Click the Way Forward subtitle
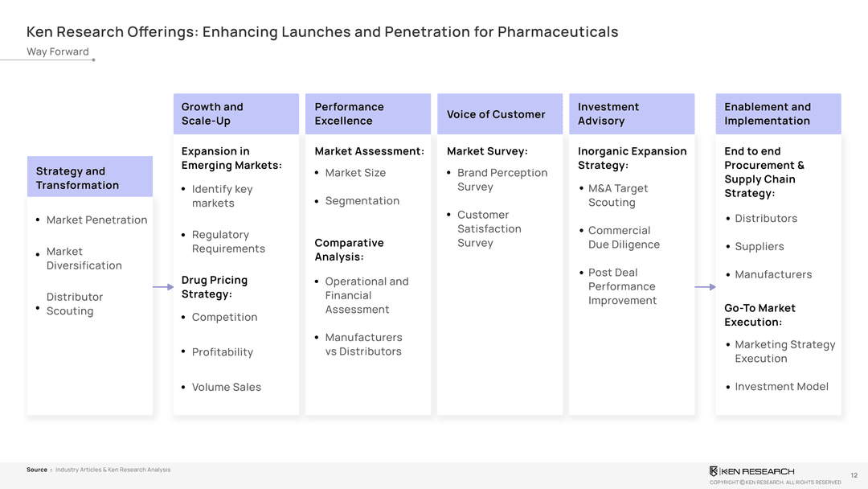Screen dimensions: 868x489 tap(58, 52)
